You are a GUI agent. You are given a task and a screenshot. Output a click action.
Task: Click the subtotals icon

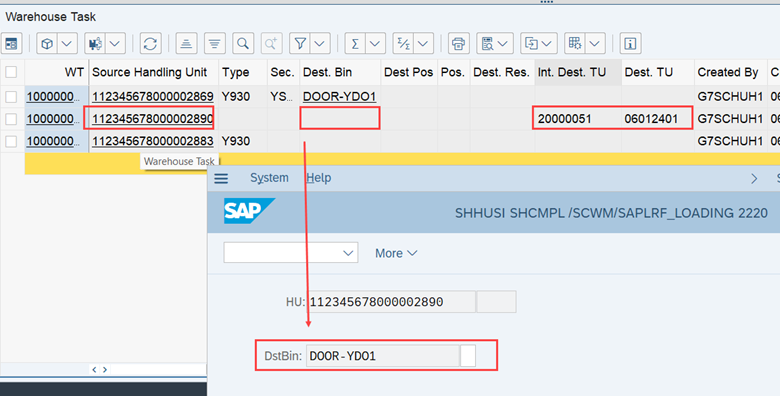[403, 44]
